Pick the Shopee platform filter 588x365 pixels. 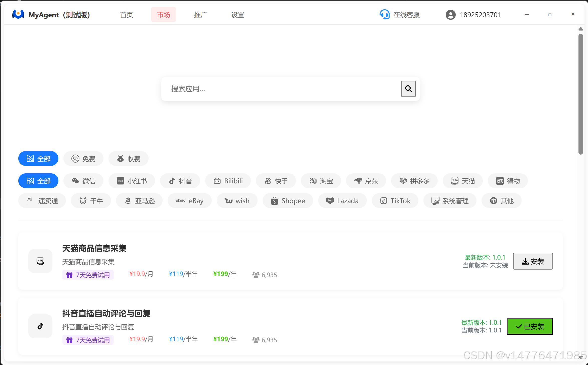pyautogui.click(x=288, y=201)
